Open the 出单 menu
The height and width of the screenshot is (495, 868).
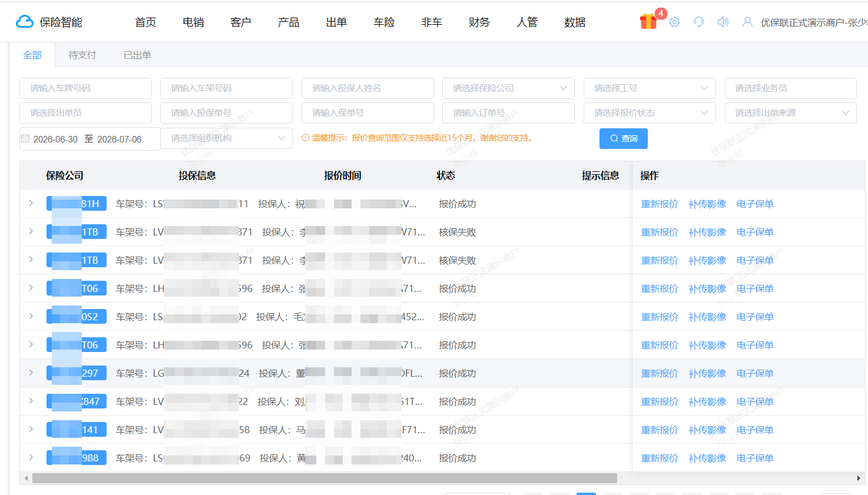tap(336, 22)
